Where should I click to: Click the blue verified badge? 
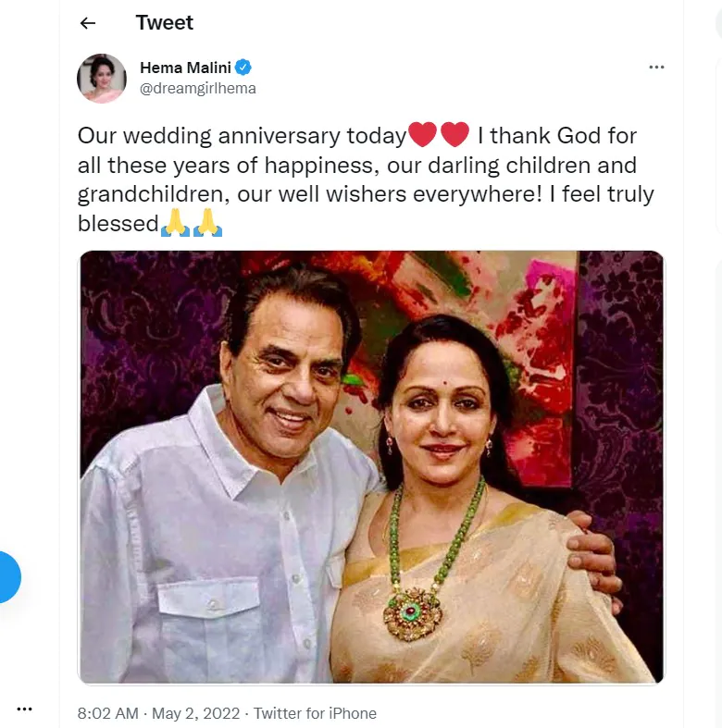[244, 68]
